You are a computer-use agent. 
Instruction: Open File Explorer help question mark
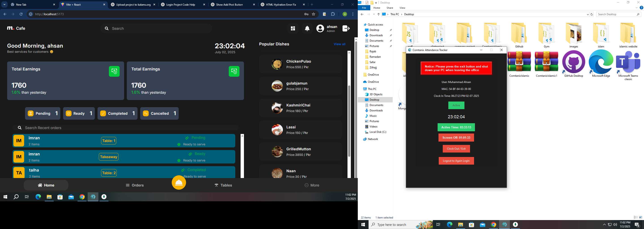[641, 8]
